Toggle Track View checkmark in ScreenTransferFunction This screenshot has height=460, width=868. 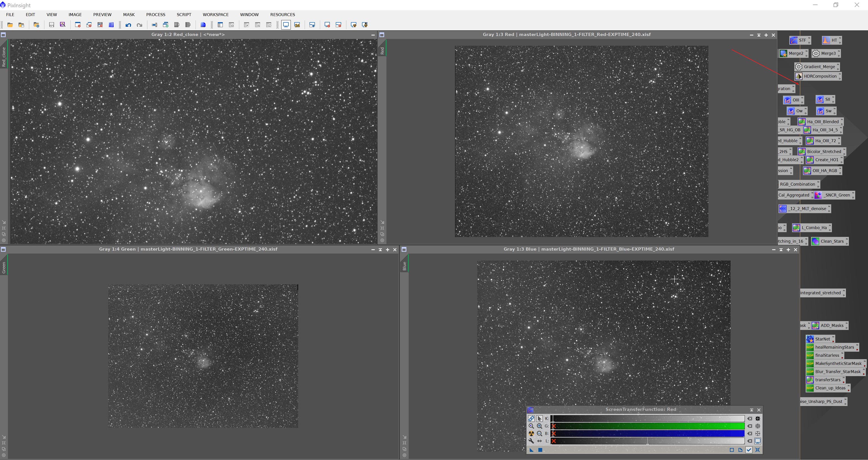point(749,450)
